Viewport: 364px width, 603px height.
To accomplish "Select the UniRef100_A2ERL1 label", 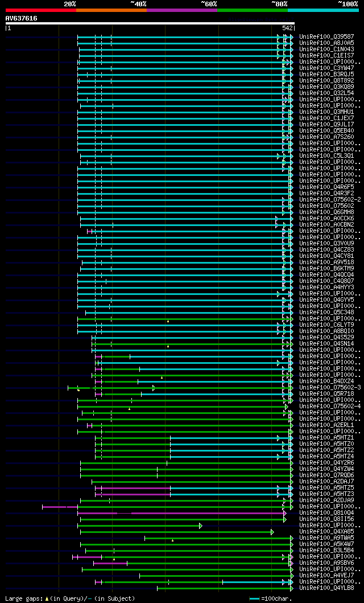I will pyautogui.click(x=327, y=425).
